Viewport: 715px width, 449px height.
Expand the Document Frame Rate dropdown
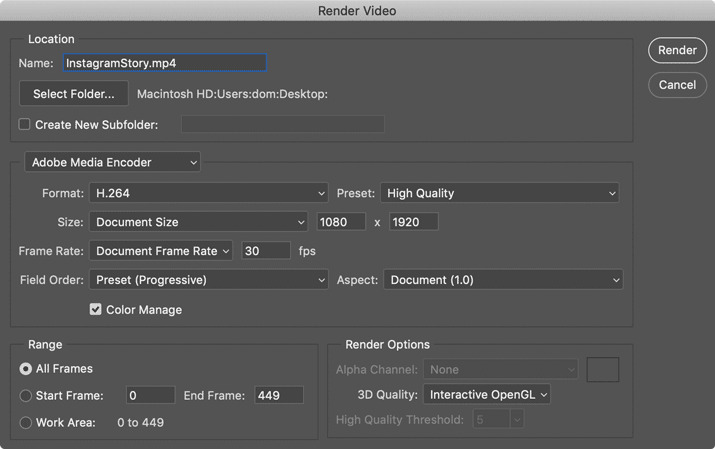(x=161, y=251)
